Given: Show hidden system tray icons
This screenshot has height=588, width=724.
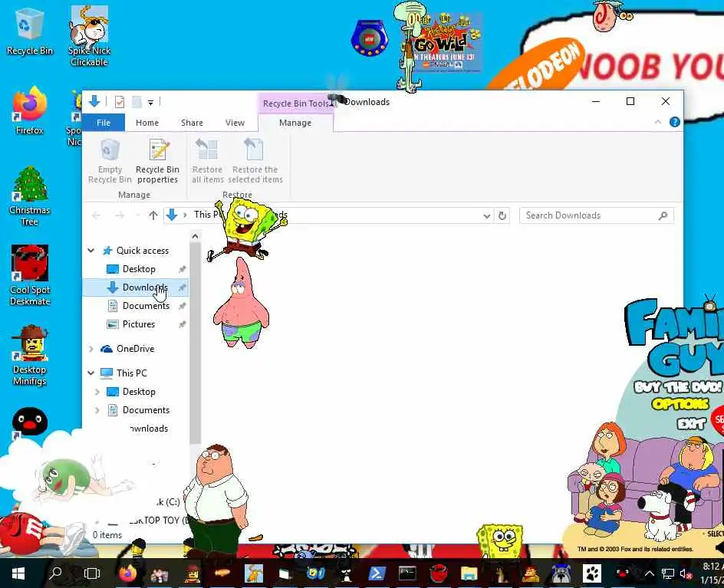Looking at the screenshot, I should click(x=649, y=573).
